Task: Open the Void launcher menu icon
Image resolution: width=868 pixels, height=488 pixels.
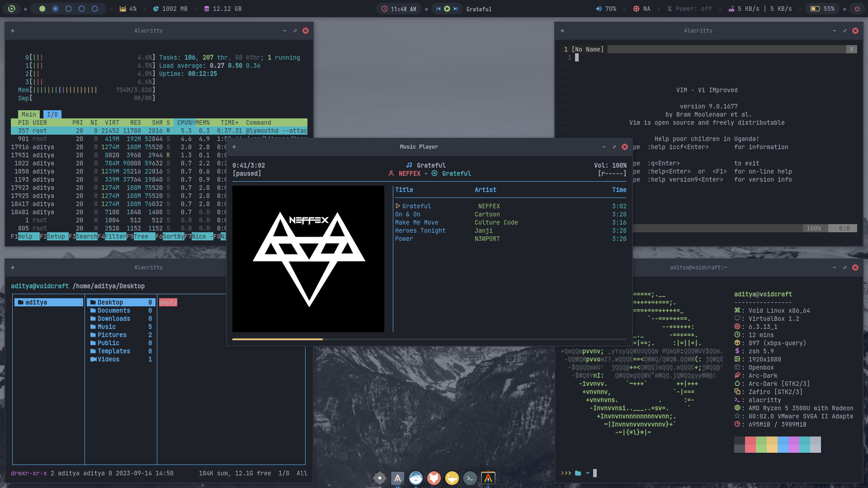Action: coord(12,9)
